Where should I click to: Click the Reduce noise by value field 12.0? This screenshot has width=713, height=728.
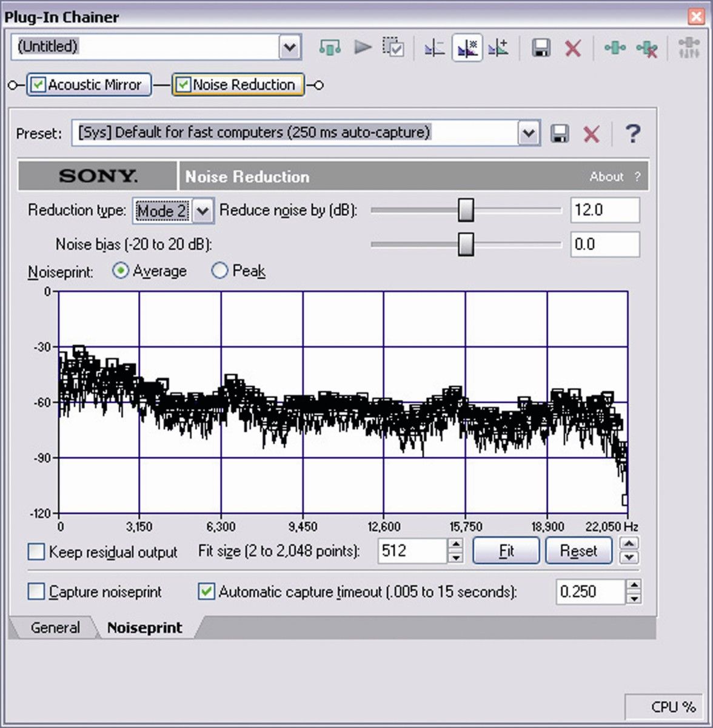[604, 211]
